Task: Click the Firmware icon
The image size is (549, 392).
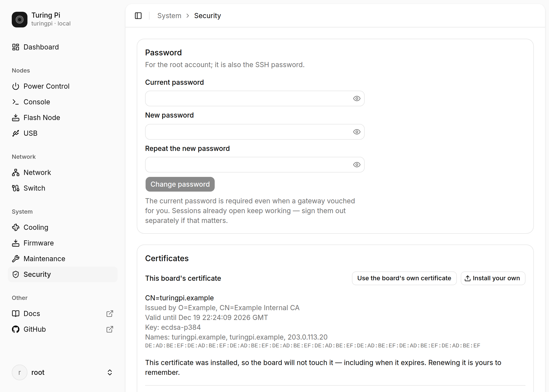Action: tap(16, 243)
